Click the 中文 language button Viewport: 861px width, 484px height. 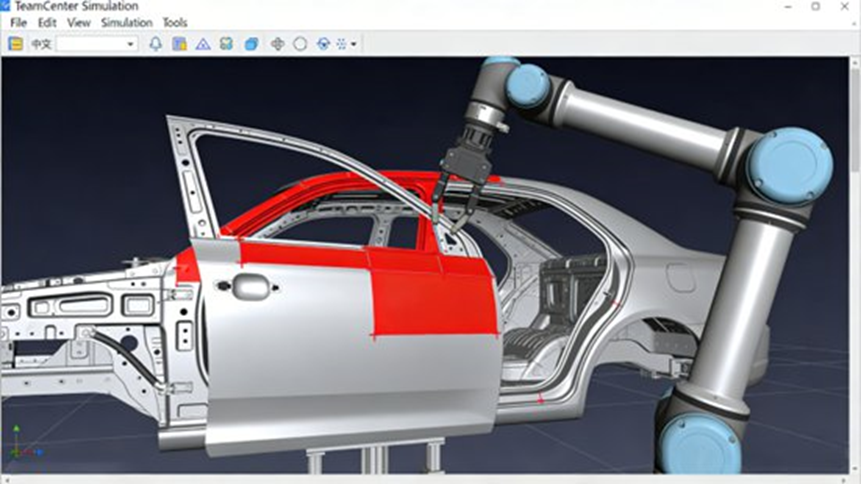coord(41,44)
